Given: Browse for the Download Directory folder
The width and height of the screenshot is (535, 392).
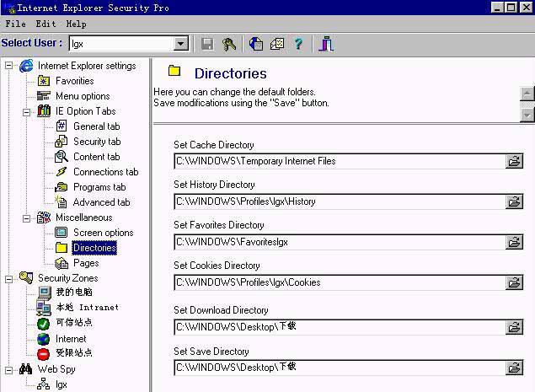Looking at the screenshot, I should [x=514, y=327].
